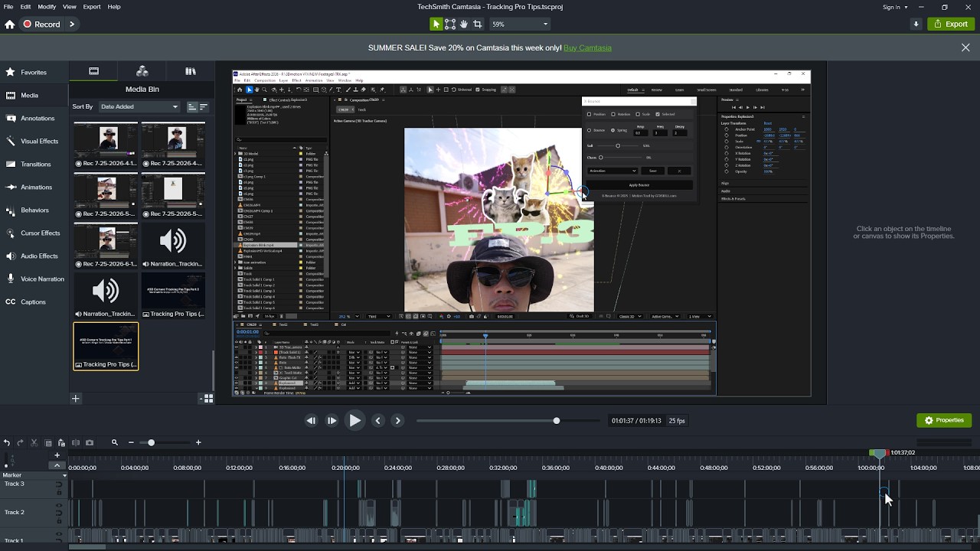Click the Split icon in timeline toolbar
This screenshot has width=980, height=551.
[x=76, y=442]
